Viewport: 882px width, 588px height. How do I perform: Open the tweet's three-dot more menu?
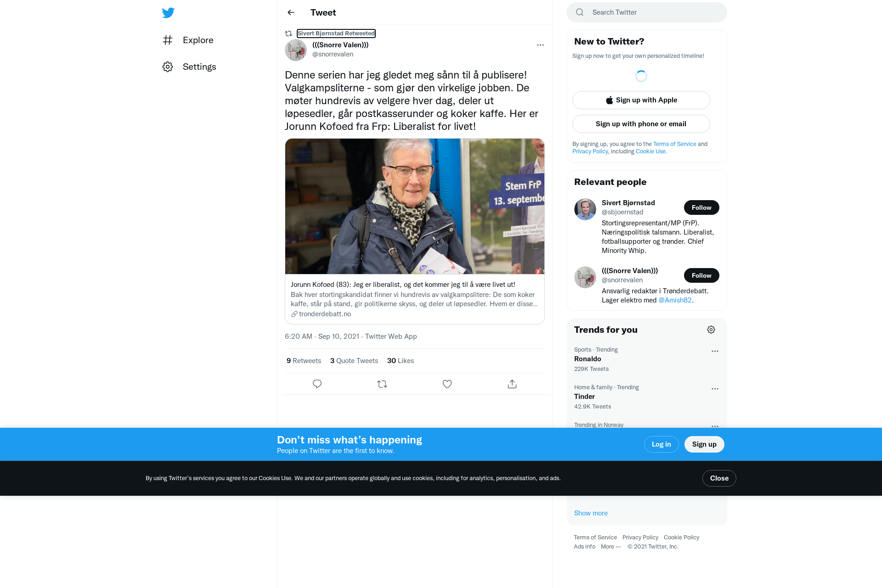(x=540, y=45)
